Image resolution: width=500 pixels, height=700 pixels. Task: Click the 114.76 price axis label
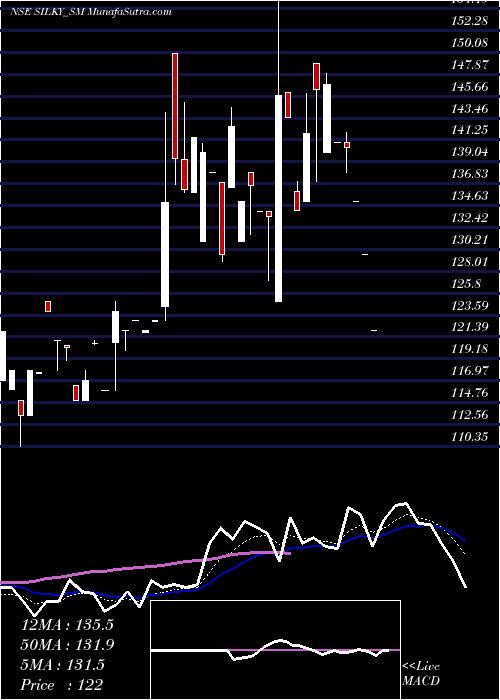(471, 393)
